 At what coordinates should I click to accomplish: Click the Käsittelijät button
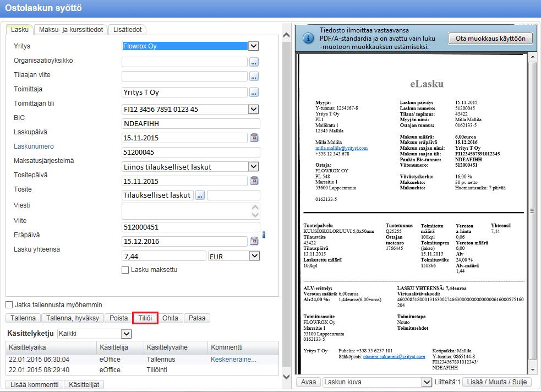coord(84,384)
